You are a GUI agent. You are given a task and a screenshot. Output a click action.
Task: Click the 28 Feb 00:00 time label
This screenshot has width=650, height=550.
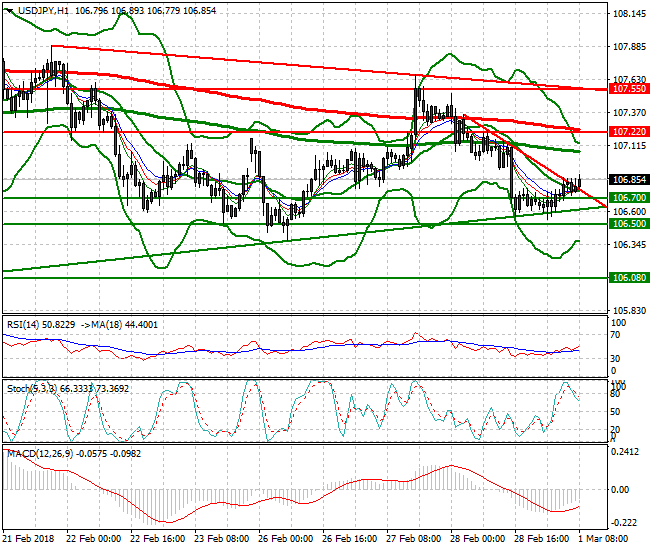click(477, 539)
